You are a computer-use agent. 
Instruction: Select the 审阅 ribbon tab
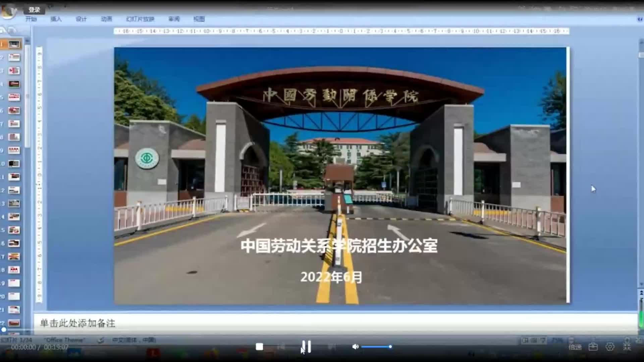coord(174,19)
